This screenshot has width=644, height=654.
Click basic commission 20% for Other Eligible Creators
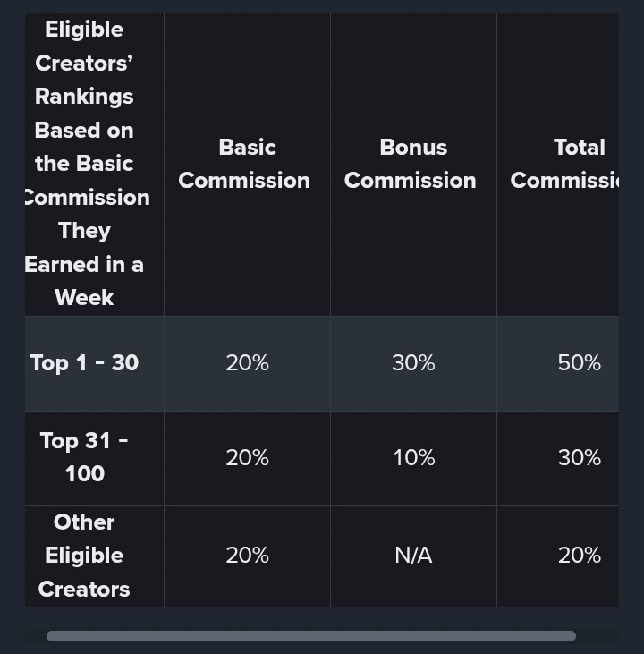coord(247,556)
